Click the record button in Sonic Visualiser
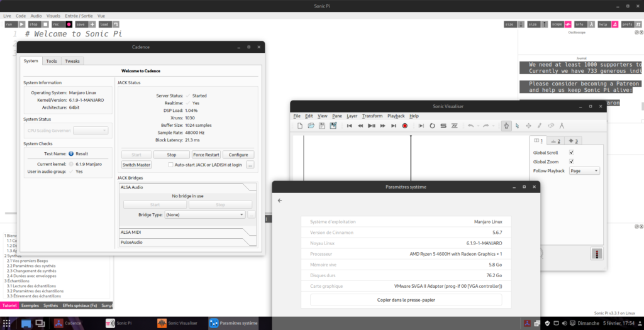 coord(405,126)
